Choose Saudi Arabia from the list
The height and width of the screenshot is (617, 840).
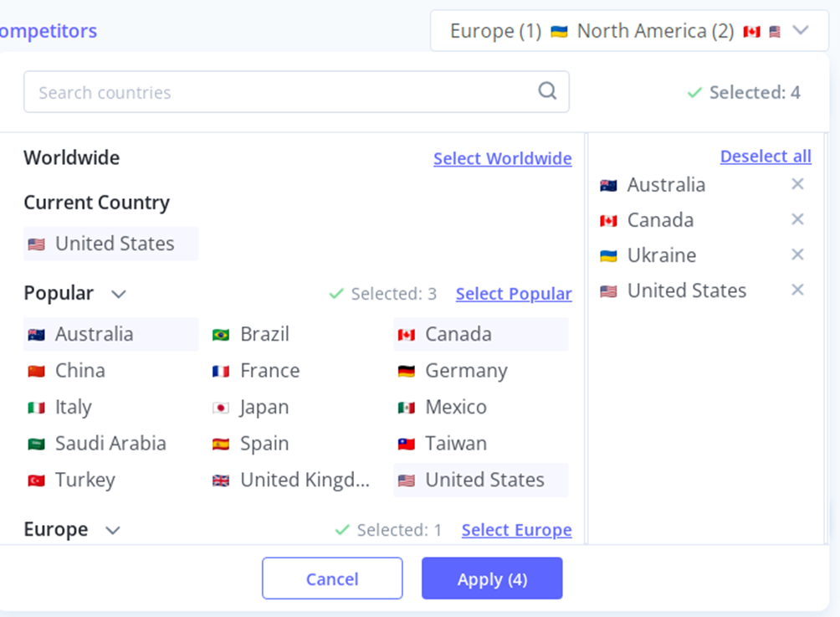pyautogui.click(x=110, y=444)
